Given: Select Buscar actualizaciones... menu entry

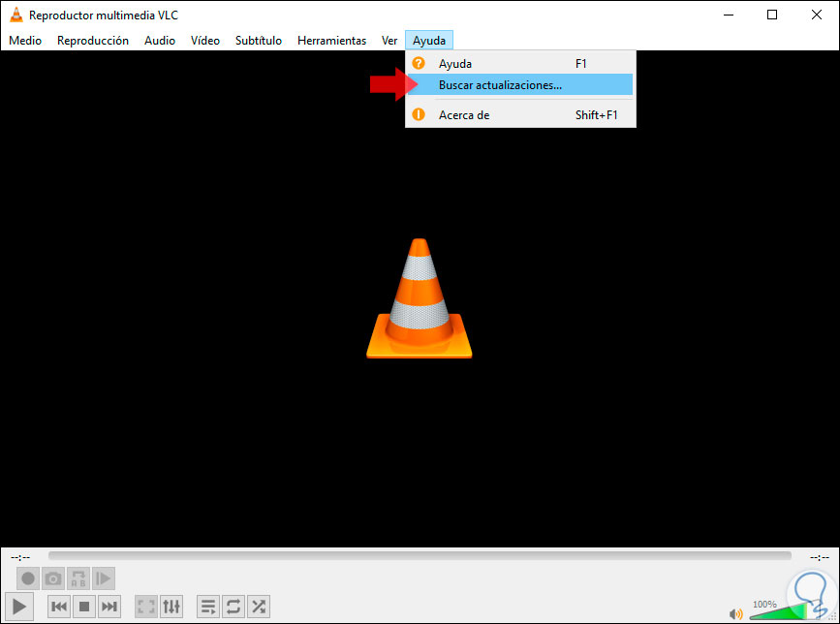Looking at the screenshot, I should (520, 85).
